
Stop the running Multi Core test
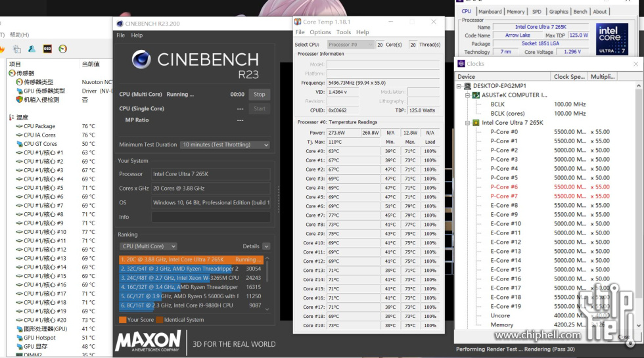(259, 95)
